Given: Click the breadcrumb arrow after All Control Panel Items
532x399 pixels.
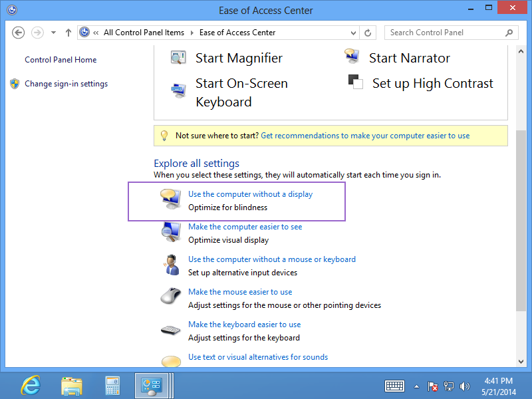Looking at the screenshot, I should (x=192, y=33).
